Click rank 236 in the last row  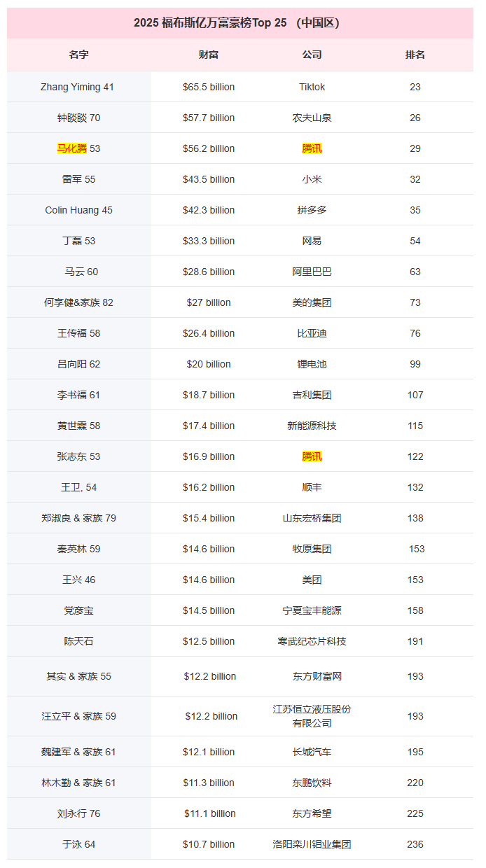[415, 844]
